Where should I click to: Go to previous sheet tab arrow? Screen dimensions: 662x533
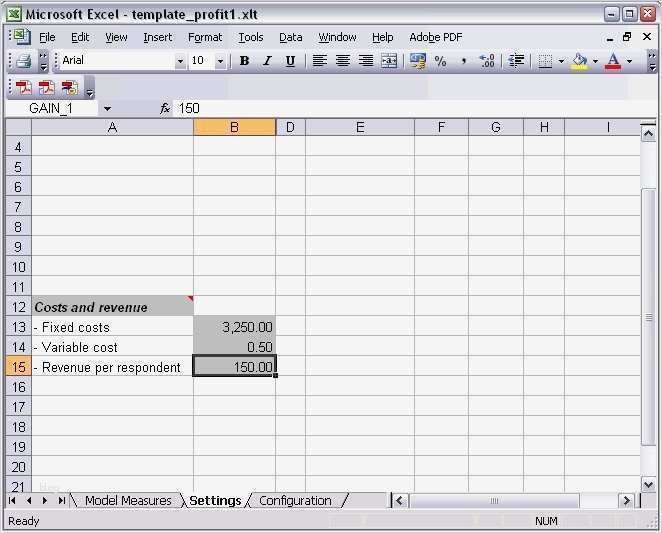29,501
